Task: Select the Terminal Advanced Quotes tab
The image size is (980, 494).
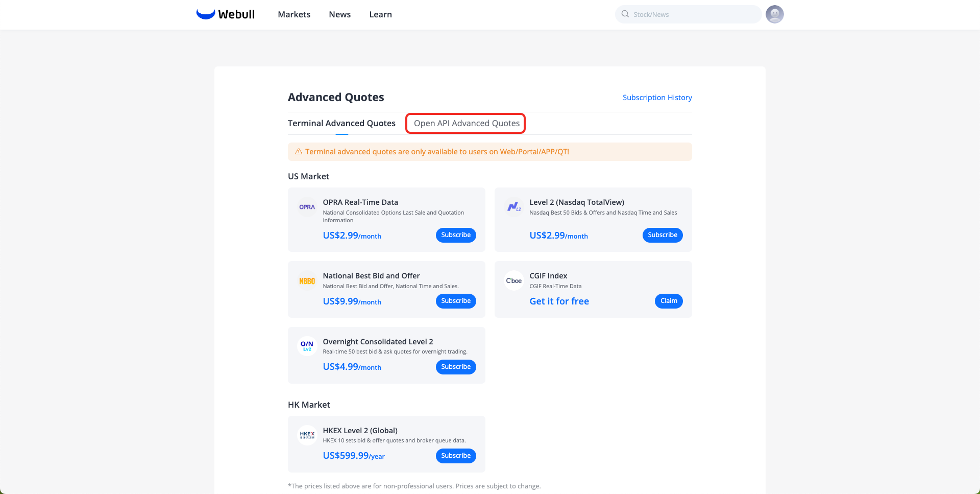Action: tap(341, 123)
